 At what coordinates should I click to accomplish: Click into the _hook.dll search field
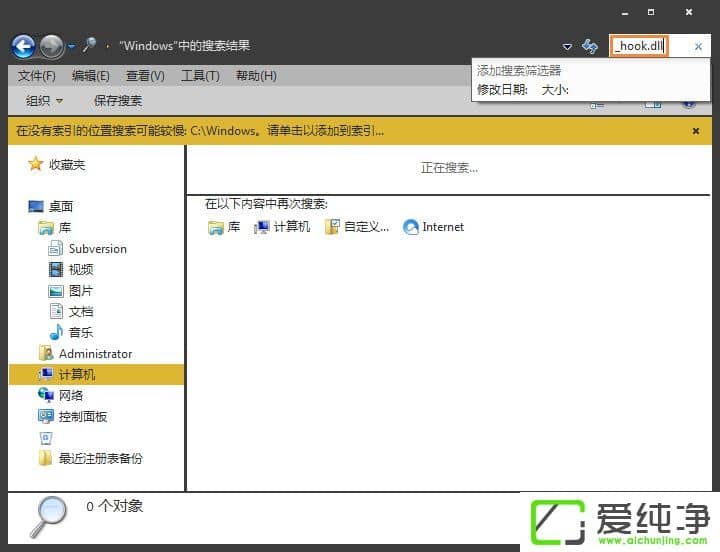click(639, 46)
